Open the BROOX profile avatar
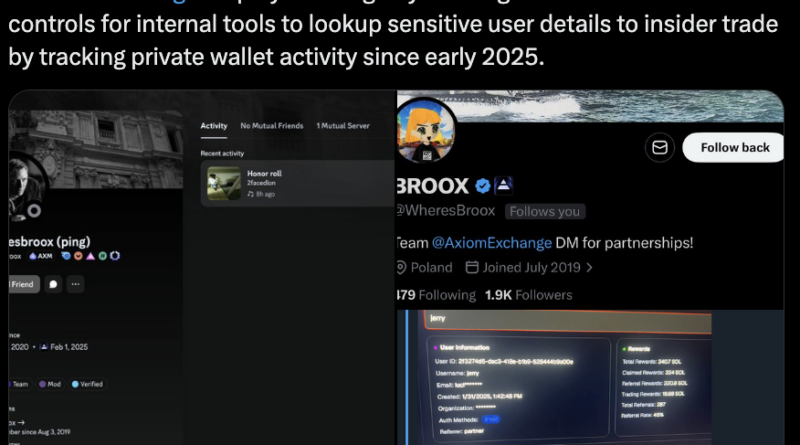Image resolution: width=800 pixels, height=445 pixels. click(425, 132)
